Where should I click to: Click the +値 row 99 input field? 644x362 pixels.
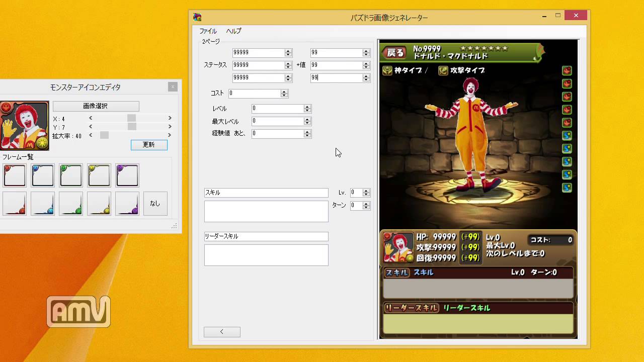point(337,65)
